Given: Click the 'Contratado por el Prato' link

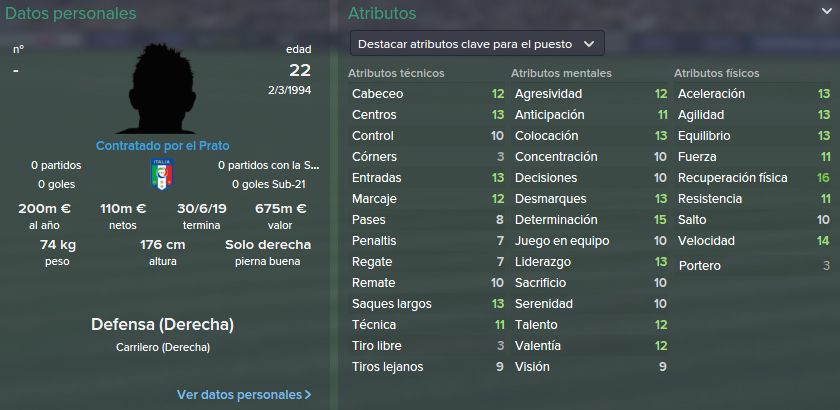Looking at the screenshot, I should [x=162, y=146].
